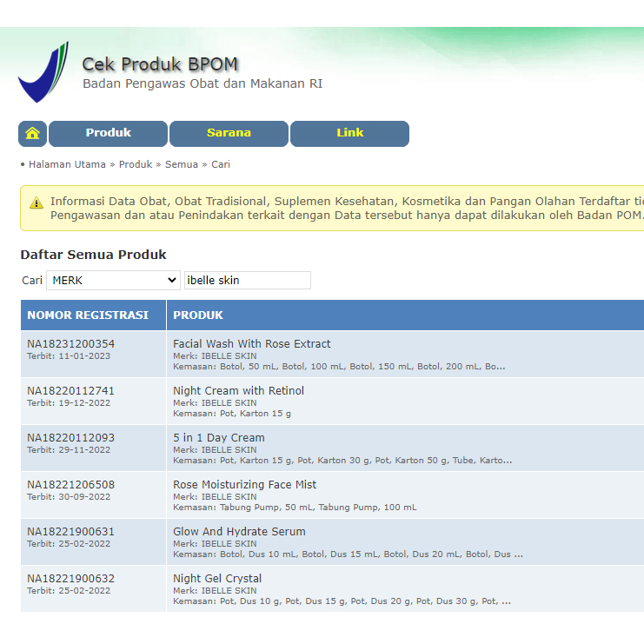Open Night Cream with Retinol product
The width and height of the screenshot is (644, 644).
[239, 390]
